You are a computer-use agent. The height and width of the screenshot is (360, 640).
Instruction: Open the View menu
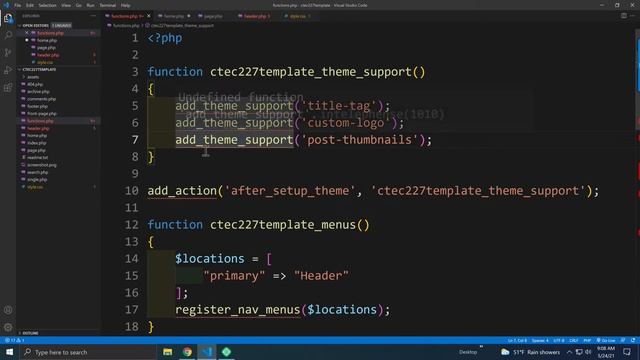66,5
